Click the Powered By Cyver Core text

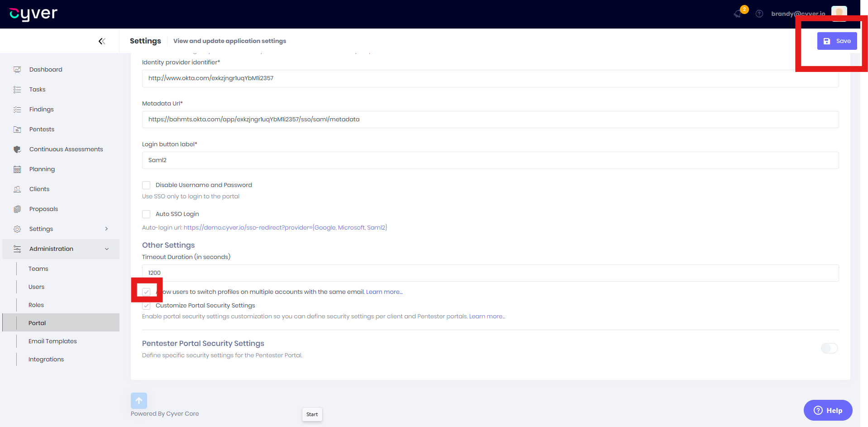[165, 414]
